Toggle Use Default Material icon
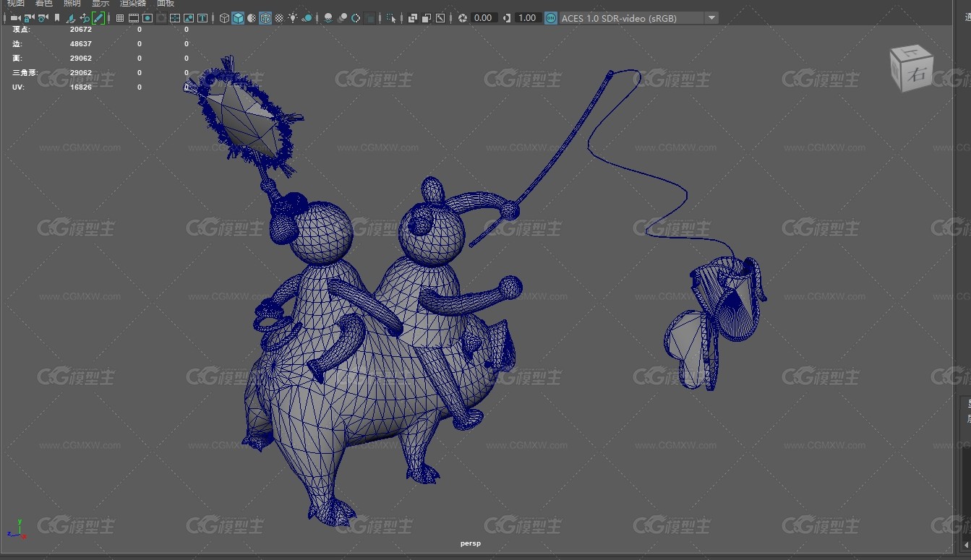 tap(252, 18)
